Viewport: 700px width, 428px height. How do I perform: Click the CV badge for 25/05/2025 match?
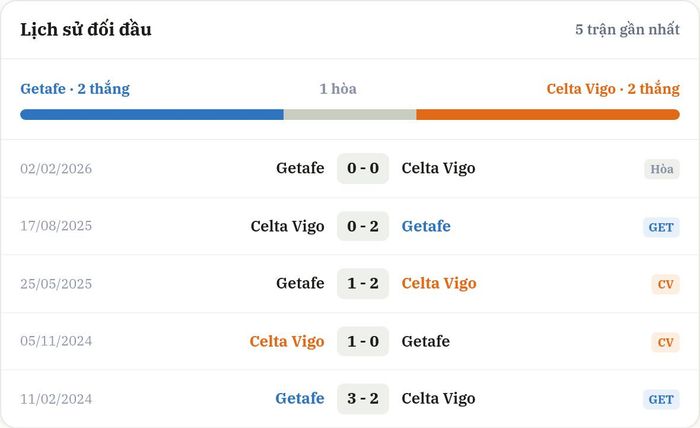pyautogui.click(x=665, y=284)
